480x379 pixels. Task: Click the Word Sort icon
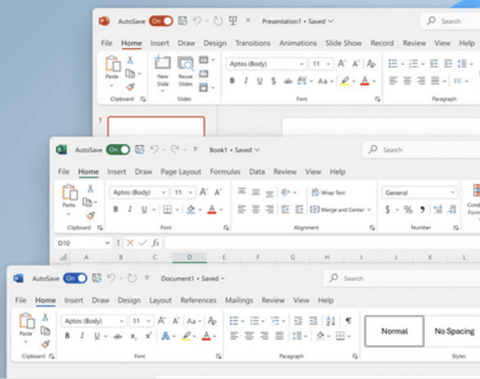pyautogui.click(x=331, y=321)
